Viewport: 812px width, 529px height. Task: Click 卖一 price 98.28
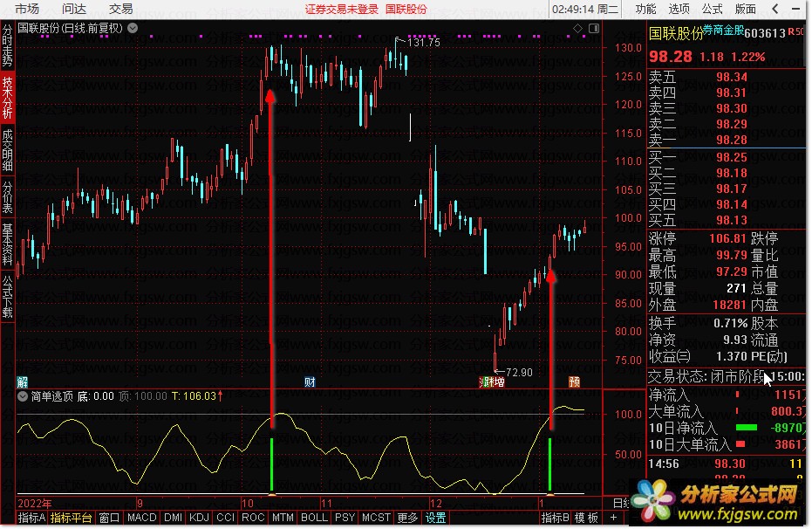[x=731, y=140]
